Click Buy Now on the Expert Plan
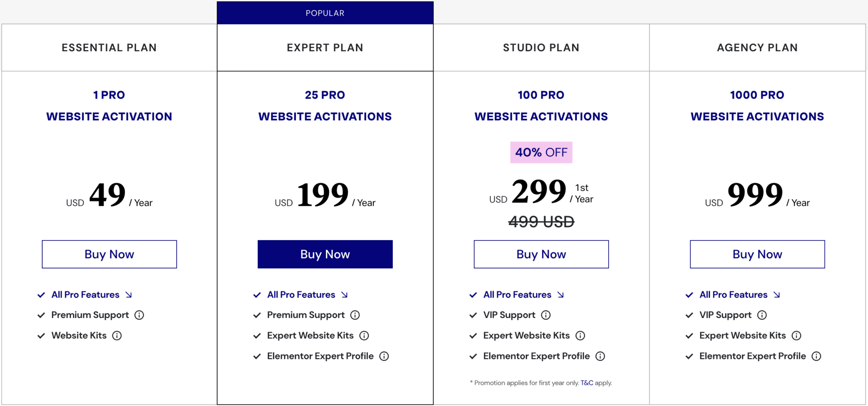Image resolution: width=868 pixels, height=406 pixels. tap(325, 254)
